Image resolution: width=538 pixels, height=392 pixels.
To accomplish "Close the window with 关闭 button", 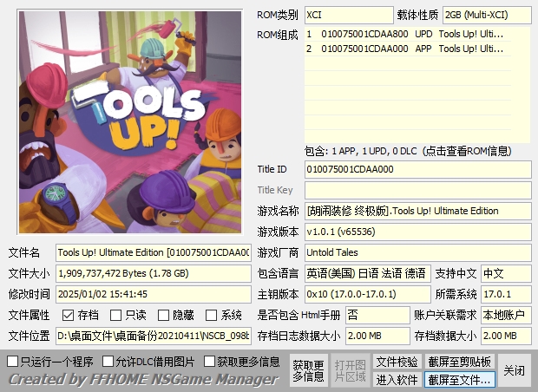I will click(514, 370).
